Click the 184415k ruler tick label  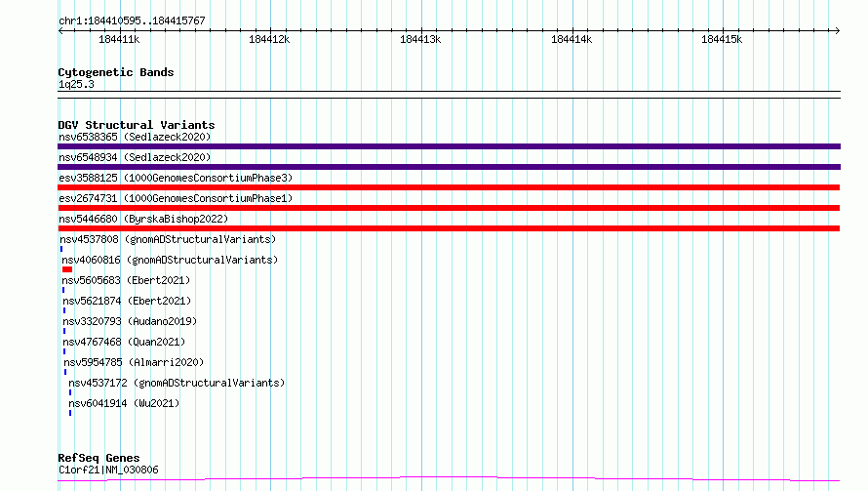[722, 39]
